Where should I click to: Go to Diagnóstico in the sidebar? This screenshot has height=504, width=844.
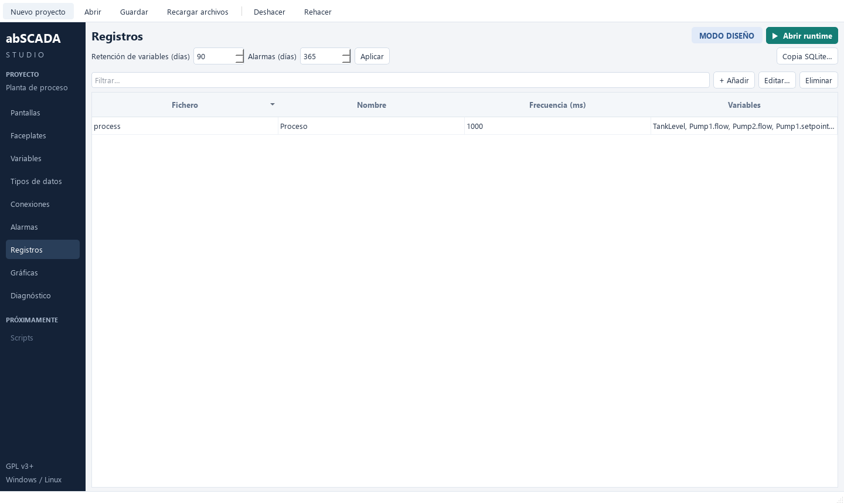(x=43, y=295)
